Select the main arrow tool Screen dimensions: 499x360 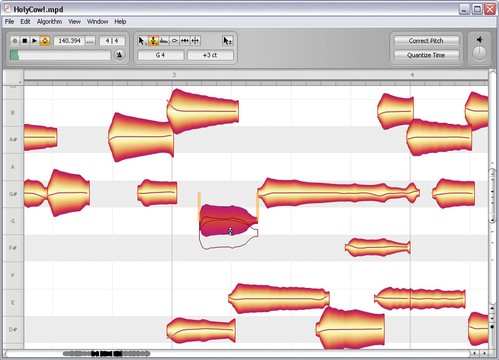[142, 41]
